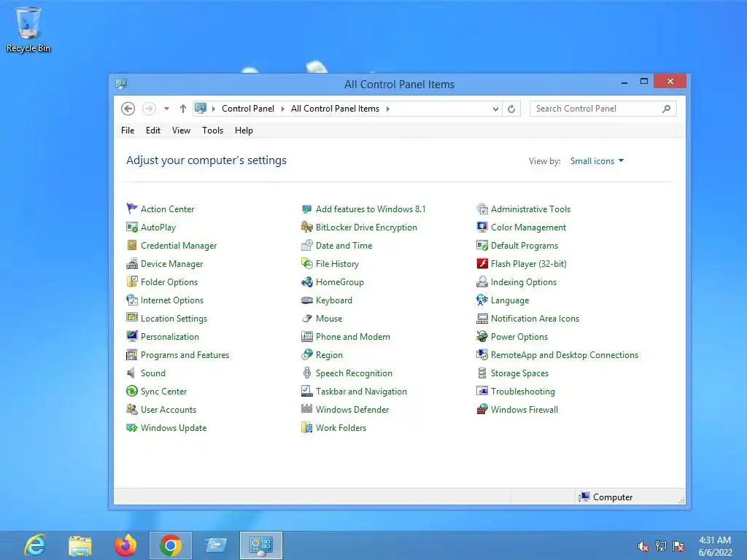The width and height of the screenshot is (747, 560).
Task: Open Google Chrome from the taskbar
Action: (171, 545)
